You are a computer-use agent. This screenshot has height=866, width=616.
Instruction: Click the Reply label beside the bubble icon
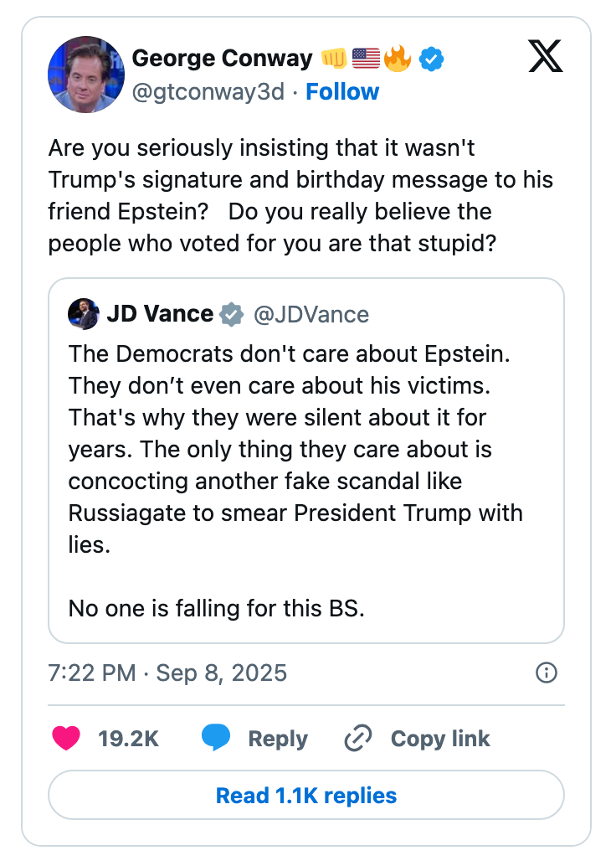pyautogui.click(x=276, y=739)
